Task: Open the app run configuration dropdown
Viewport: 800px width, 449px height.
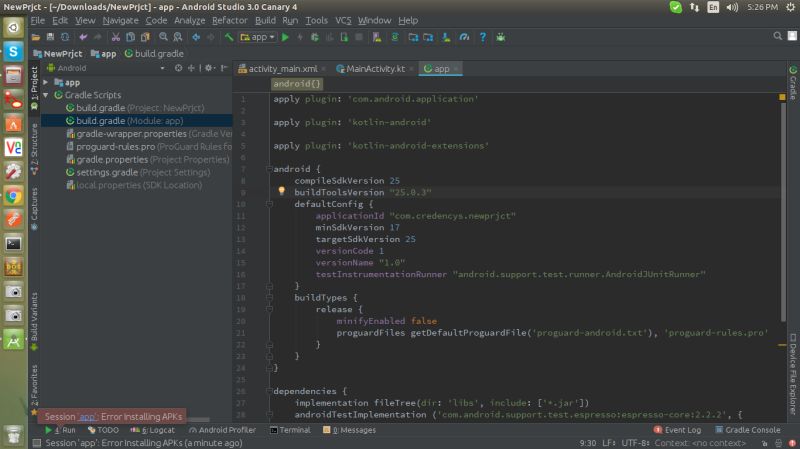Action: point(257,37)
